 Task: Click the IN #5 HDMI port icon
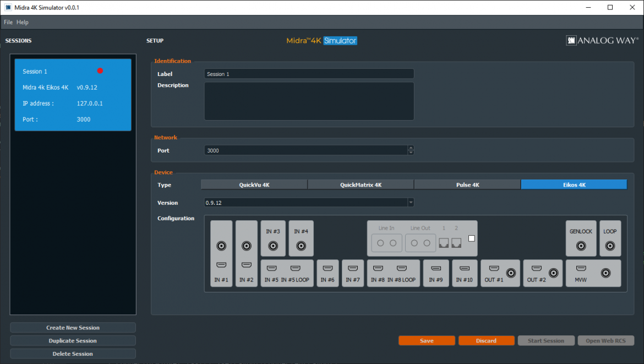(271, 268)
